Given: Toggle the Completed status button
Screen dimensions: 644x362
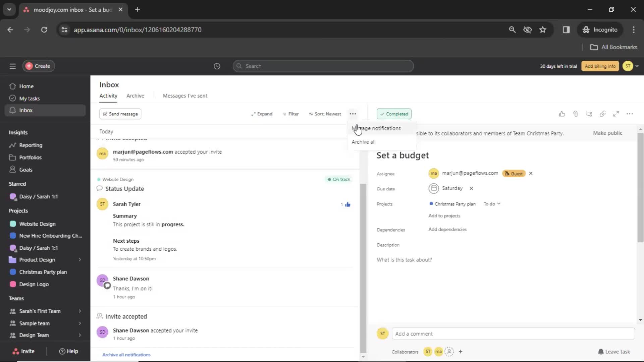Looking at the screenshot, I should point(394,114).
